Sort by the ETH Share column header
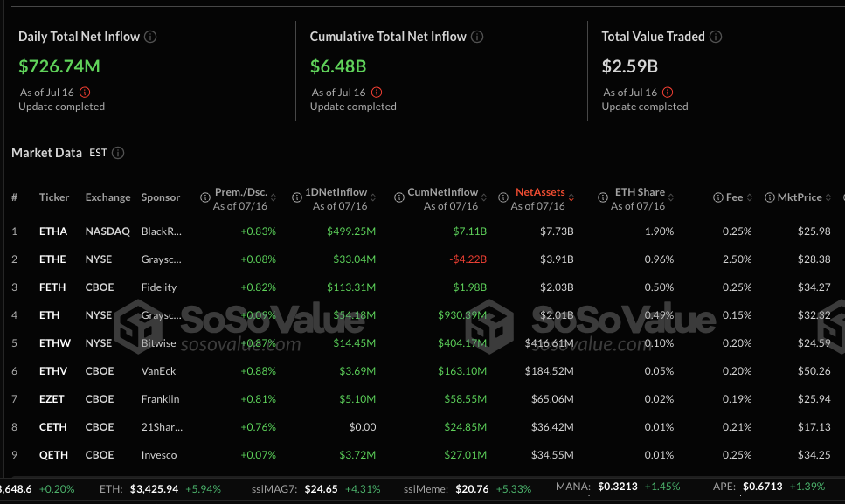This screenshot has height=504, width=845. coord(640,192)
